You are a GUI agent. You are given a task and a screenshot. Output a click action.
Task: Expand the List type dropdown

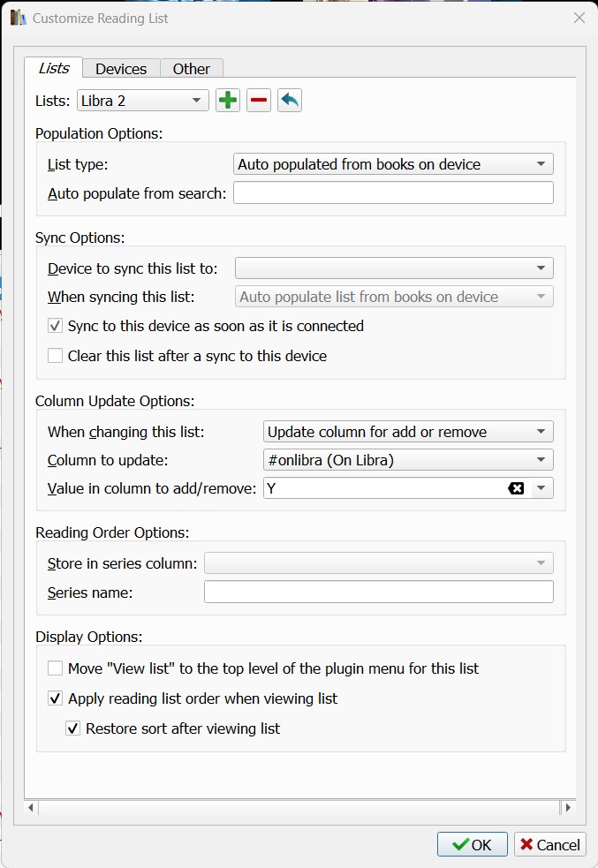coord(393,164)
